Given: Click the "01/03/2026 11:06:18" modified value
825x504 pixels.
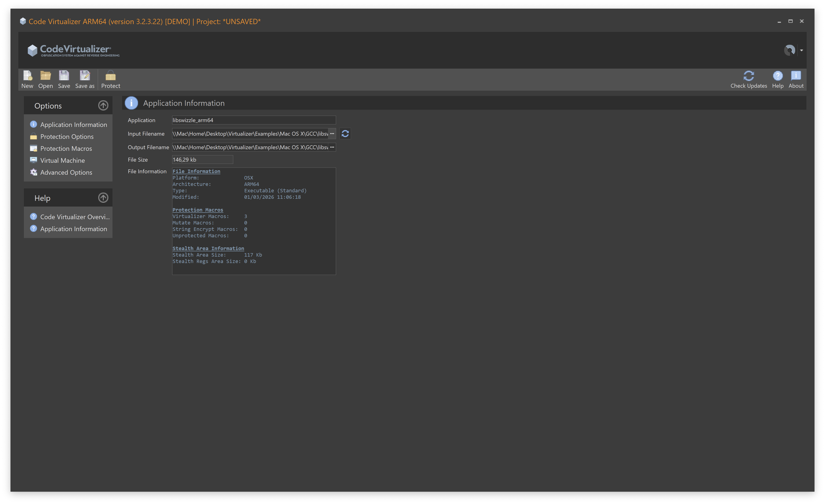Looking at the screenshot, I should 272,197.
